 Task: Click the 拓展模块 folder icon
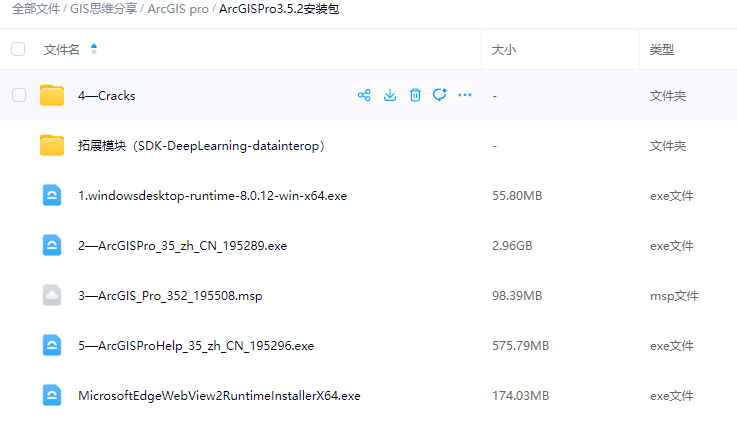[52, 145]
